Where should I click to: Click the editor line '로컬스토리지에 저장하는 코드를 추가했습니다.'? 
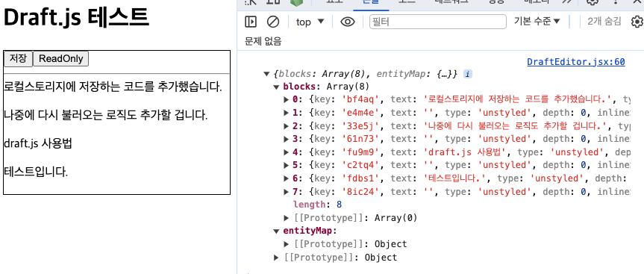pyautogui.click(x=113, y=87)
